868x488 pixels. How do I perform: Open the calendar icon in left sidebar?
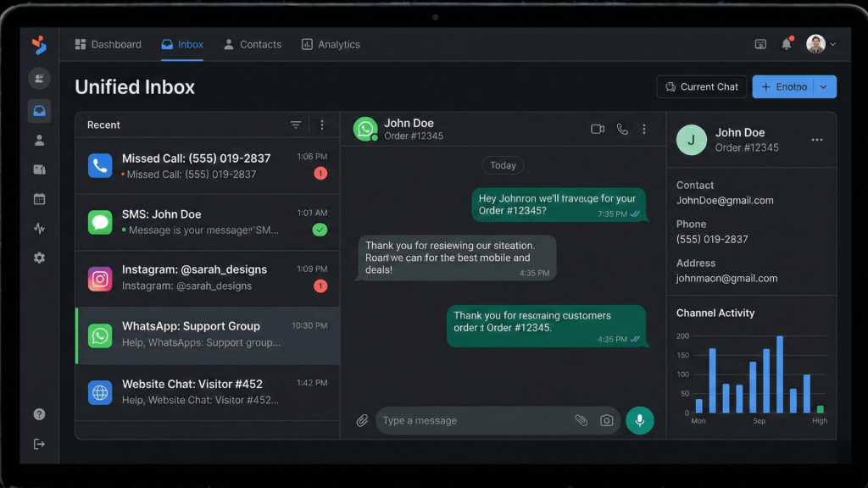tap(39, 199)
